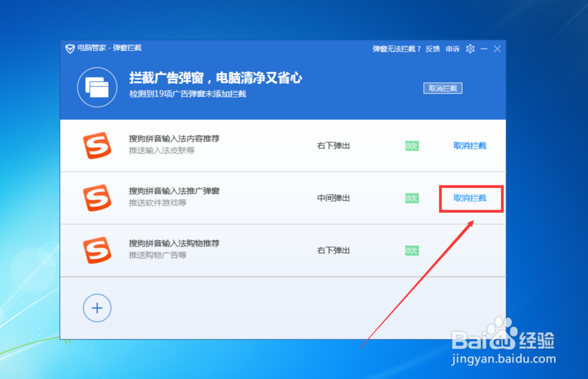Select the 搜狗拼音输入法内容推荐 title text

pos(175,138)
